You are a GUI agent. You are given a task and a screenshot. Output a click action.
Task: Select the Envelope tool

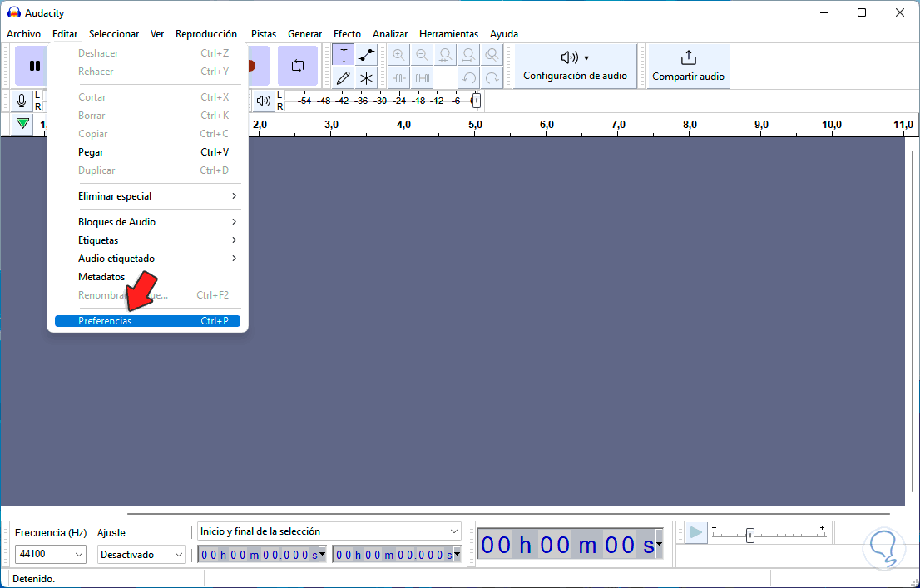click(x=366, y=55)
